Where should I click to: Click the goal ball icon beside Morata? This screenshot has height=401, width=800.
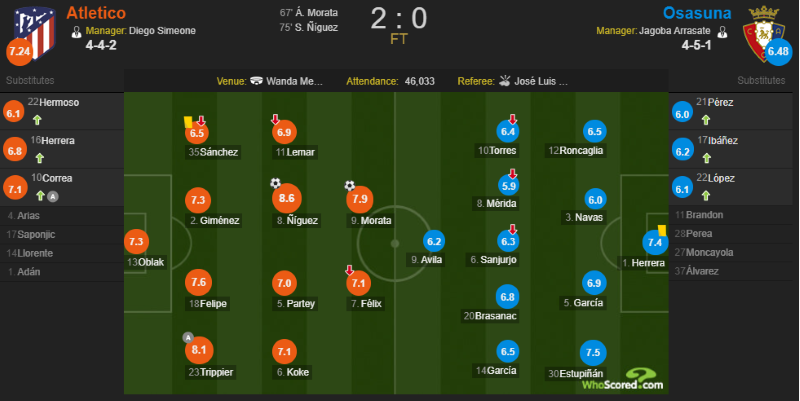(x=349, y=185)
